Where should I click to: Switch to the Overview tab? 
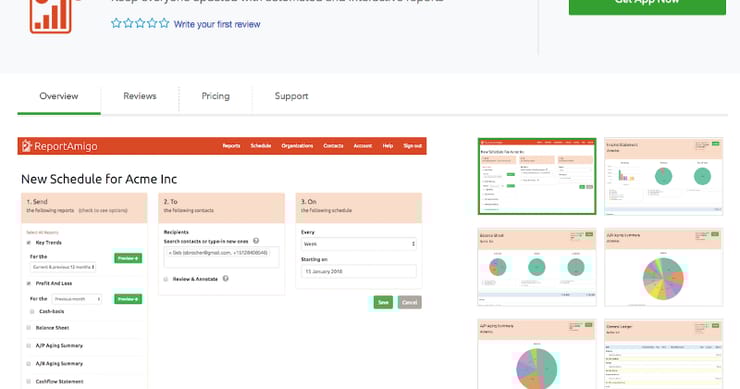[59, 96]
